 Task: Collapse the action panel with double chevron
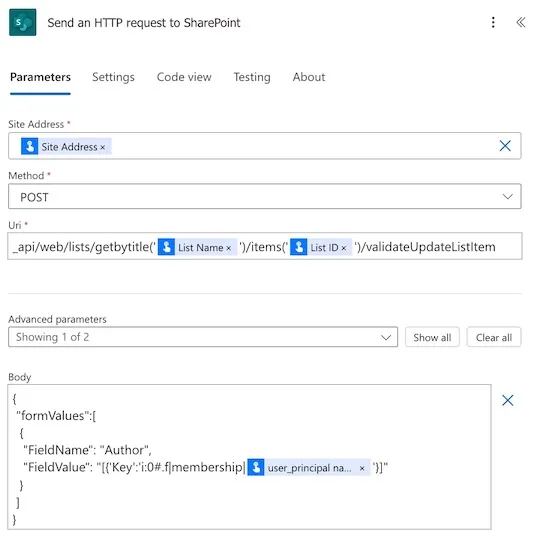pyautogui.click(x=521, y=22)
